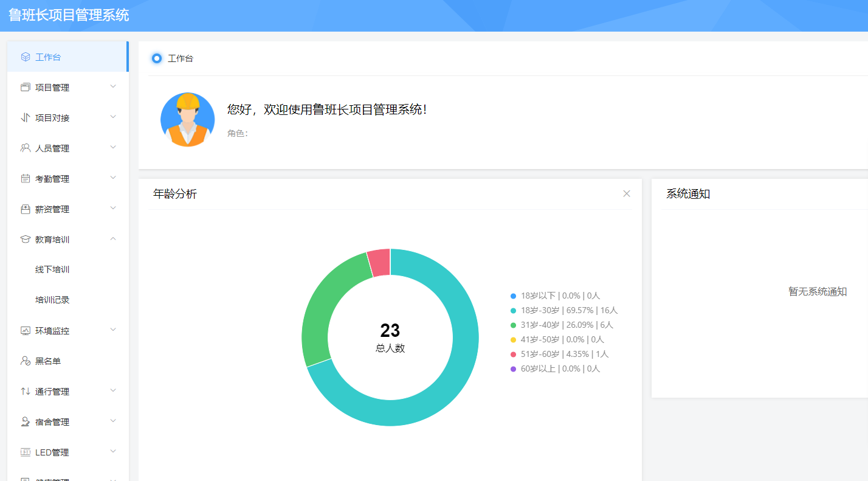Click the LED管理 display icon

pyautogui.click(x=25, y=451)
